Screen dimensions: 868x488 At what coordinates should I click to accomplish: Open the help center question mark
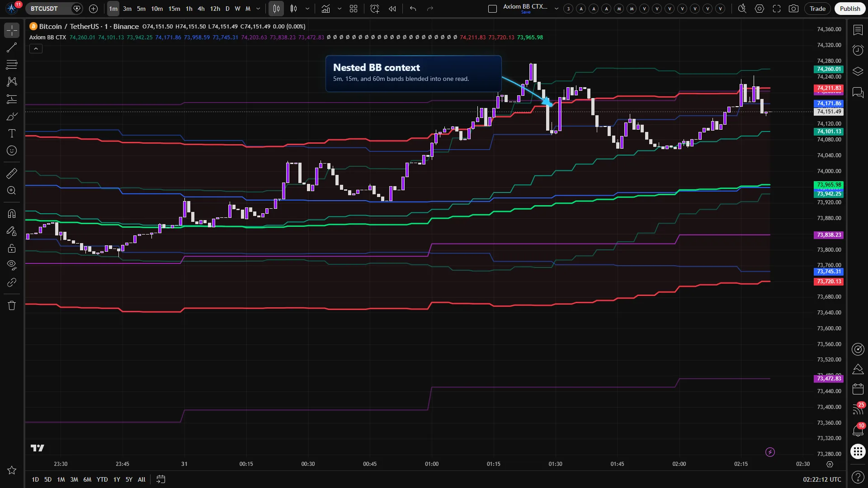click(858, 477)
